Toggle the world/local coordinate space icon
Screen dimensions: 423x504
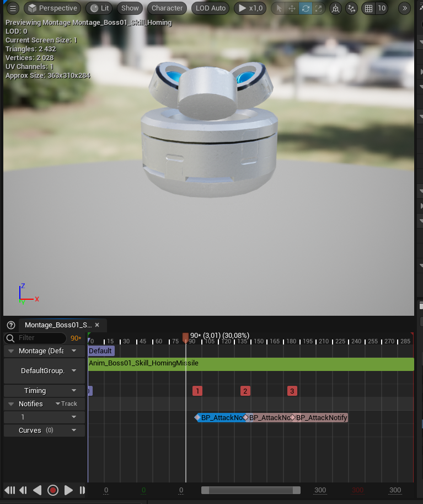[335, 8]
